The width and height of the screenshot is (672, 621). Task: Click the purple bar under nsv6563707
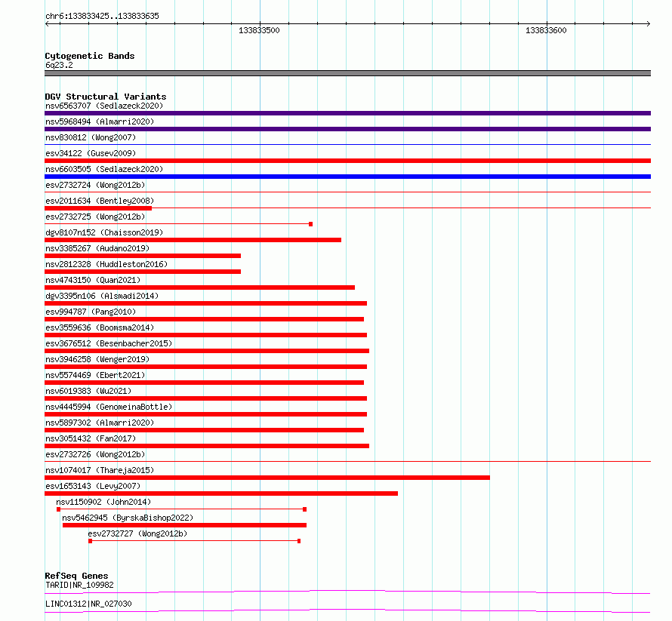[x=347, y=113]
